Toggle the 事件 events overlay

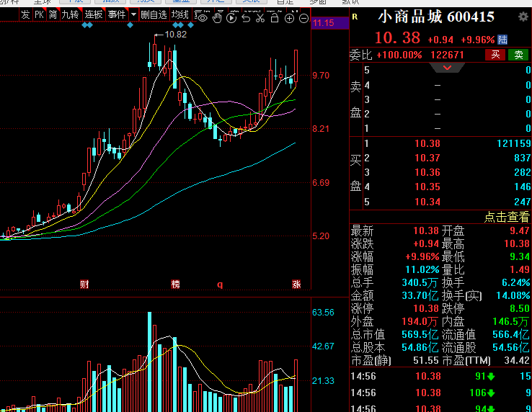tap(117, 14)
